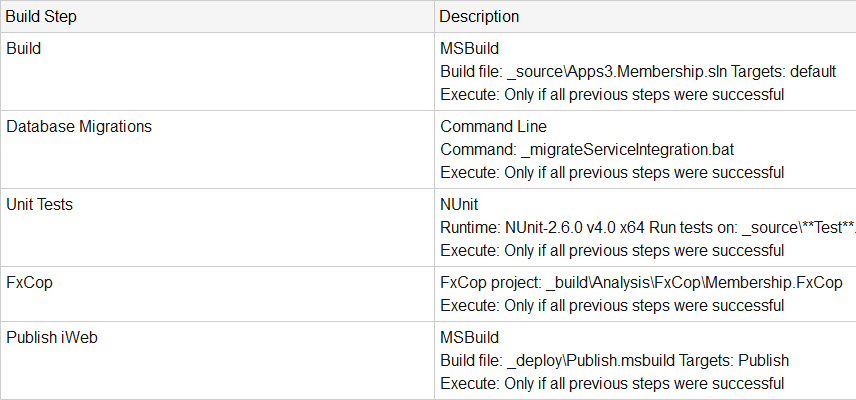Click the Execute condition in Database Migrations row
The image size is (856, 400).
pos(611,172)
